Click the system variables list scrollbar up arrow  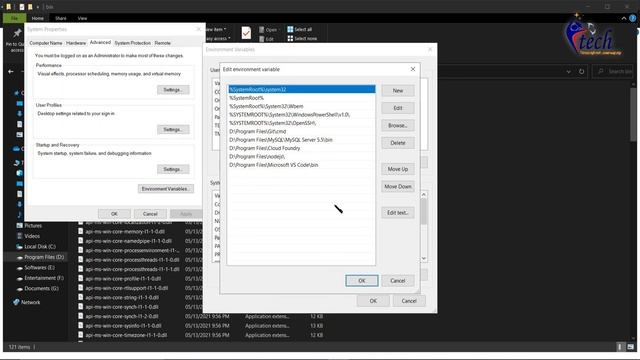[x=424, y=195]
